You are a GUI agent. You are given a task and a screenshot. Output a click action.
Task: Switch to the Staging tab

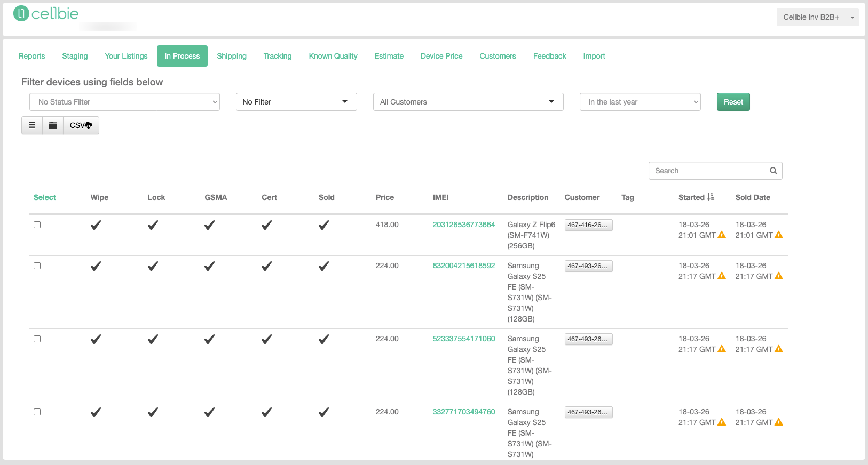[x=75, y=56]
